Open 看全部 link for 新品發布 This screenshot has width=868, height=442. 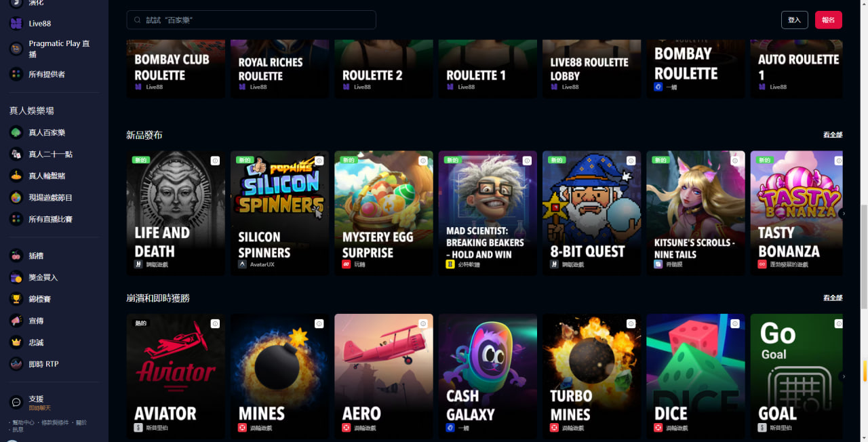[x=833, y=135]
